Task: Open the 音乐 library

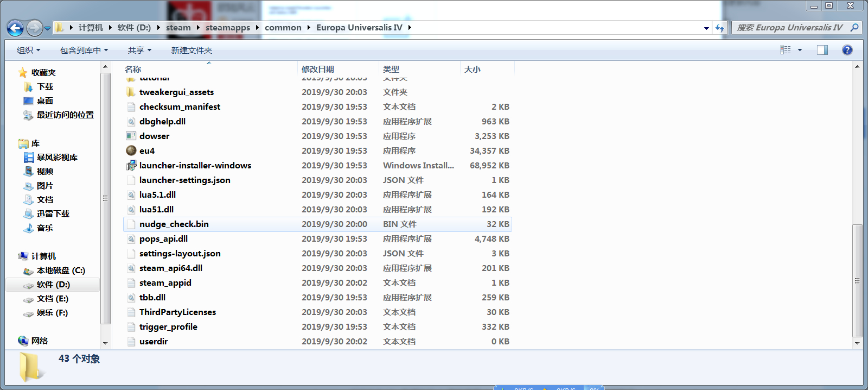Action: 39,228
